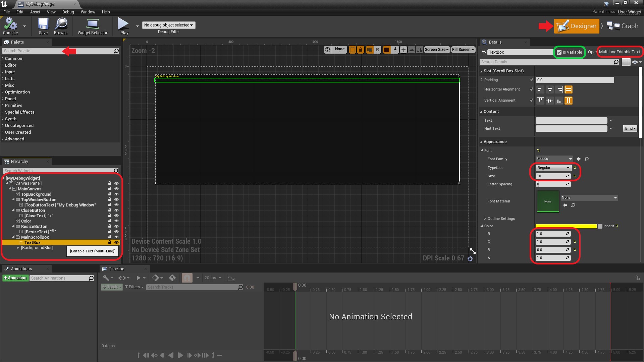This screenshot has height=362, width=644.
Task: Open the timeline Filters menu
Action: click(134, 287)
